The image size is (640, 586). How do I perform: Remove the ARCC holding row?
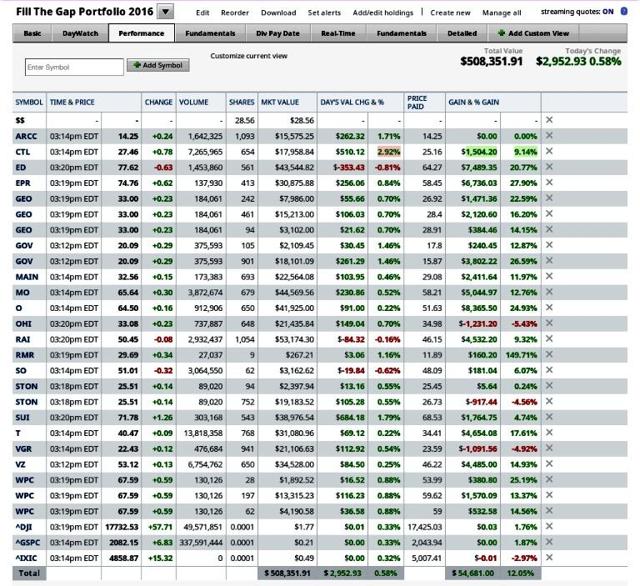pos(549,135)
